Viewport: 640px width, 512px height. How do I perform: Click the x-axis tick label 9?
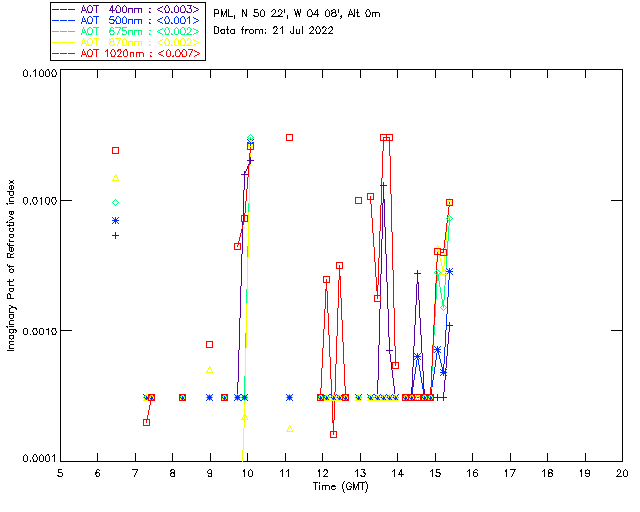[210, 473]
